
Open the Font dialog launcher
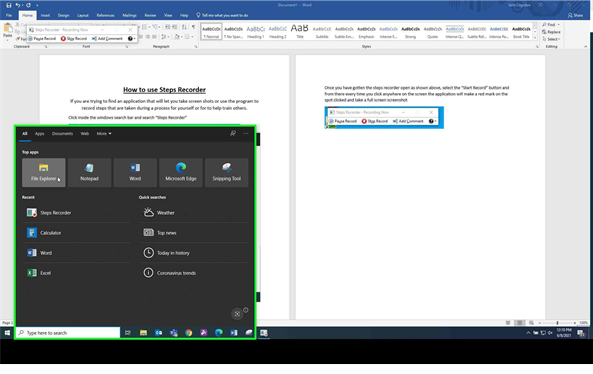click(x=126, y=47)
